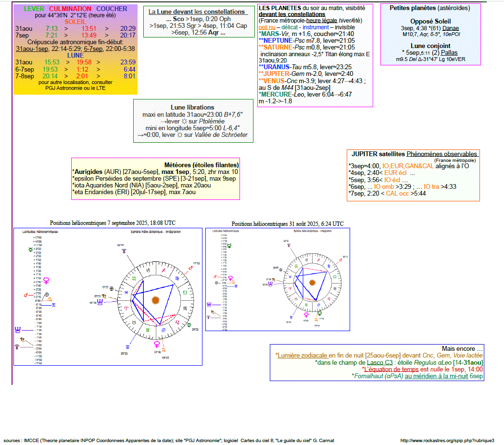Screen dimensions: 504x445
Task: Select the blue Uranus symbol below 31 August wheel
Action: click(291, 317)
